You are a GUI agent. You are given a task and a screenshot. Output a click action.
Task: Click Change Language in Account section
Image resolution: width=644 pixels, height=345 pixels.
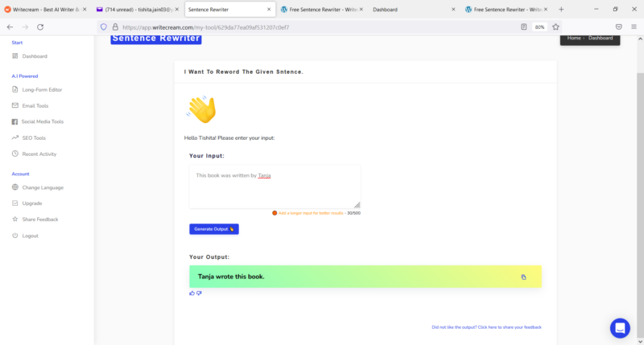tap(42, 187)
